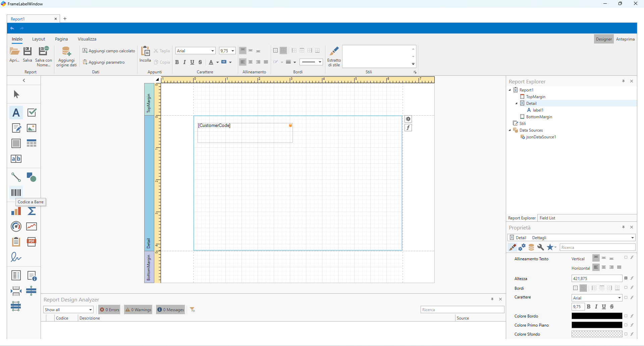Image resolution: width=644 pixels, height=346 pixels.
Task: Click Aggiungi parametro
Action: (104, 62)
